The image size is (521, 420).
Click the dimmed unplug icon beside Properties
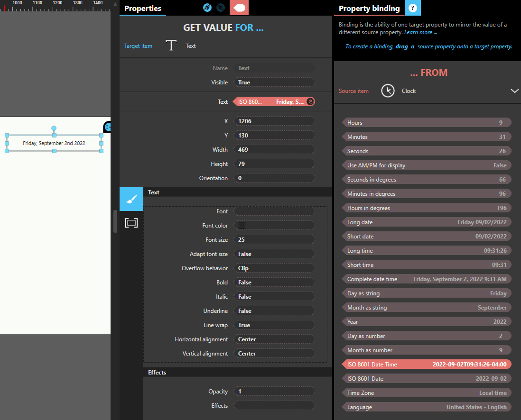pos(221,8)
